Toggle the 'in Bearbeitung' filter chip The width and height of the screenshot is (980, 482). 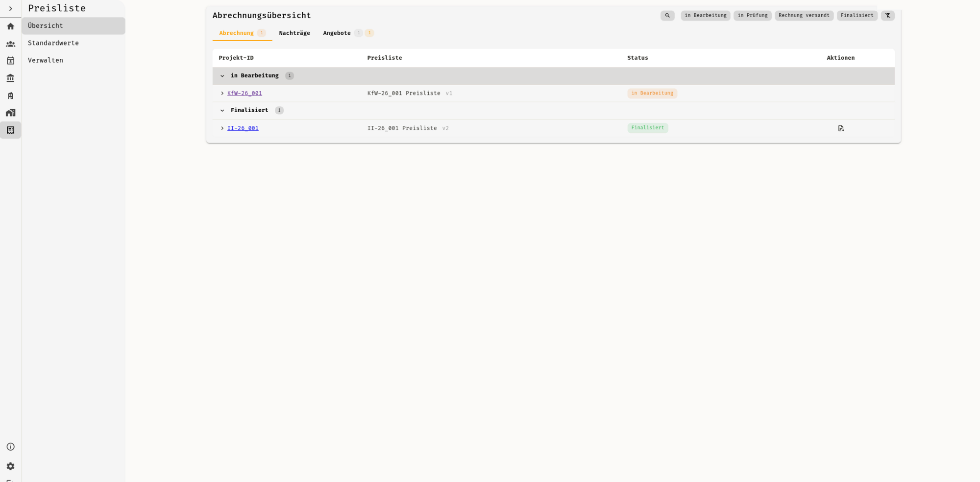click(x=706, y=16)
